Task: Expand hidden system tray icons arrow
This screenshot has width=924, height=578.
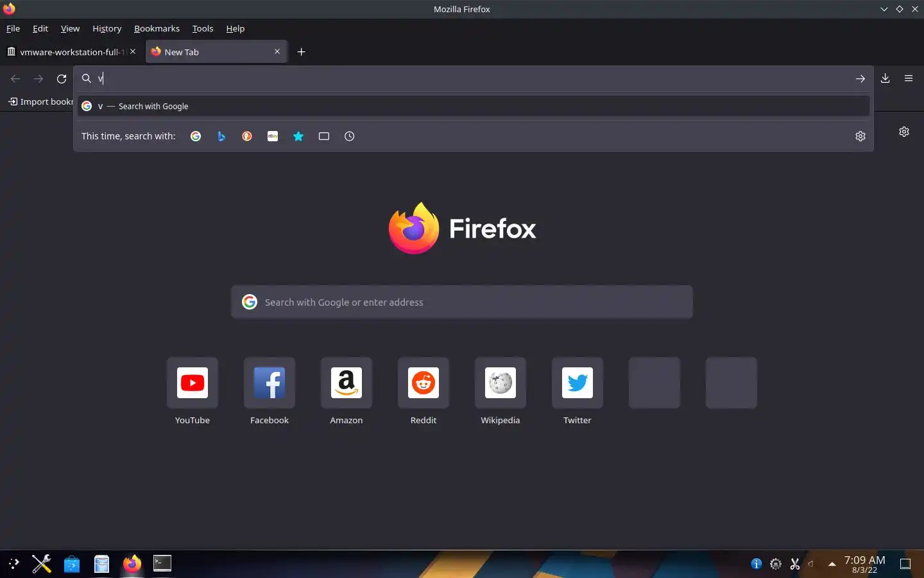Action: click(x=832, y=564)
